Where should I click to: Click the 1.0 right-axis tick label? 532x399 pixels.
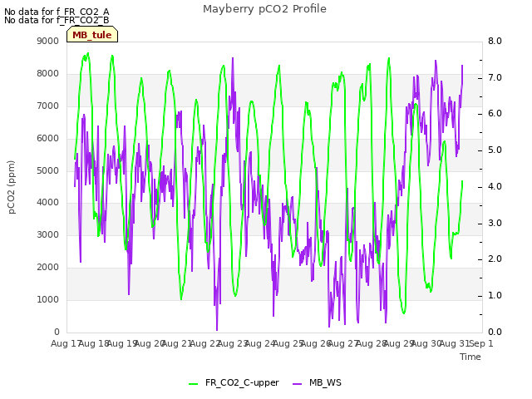click(495, 296)
